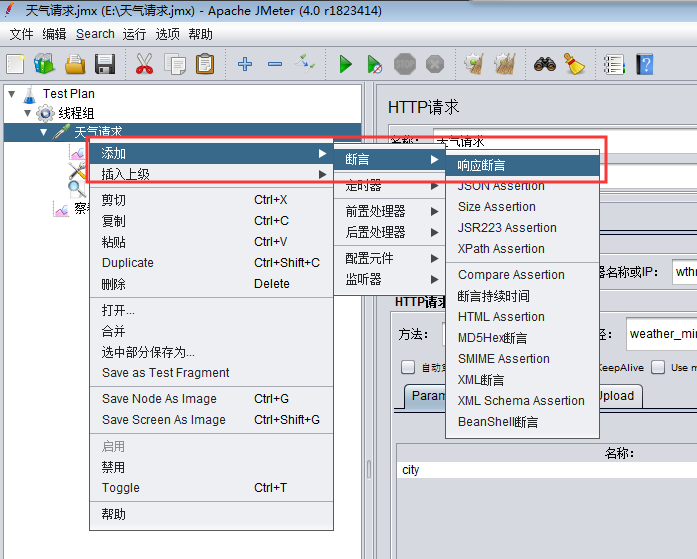Expand the 前置处理器 submenu
The height and width of the screenshot is (559, 697).
point(389,211)
